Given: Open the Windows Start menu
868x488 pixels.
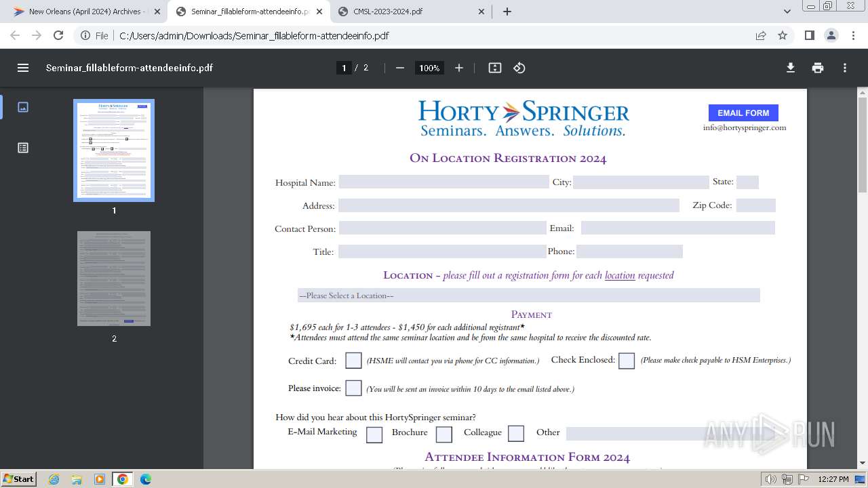Looking at the screenshot, I should tap(19, 479).
